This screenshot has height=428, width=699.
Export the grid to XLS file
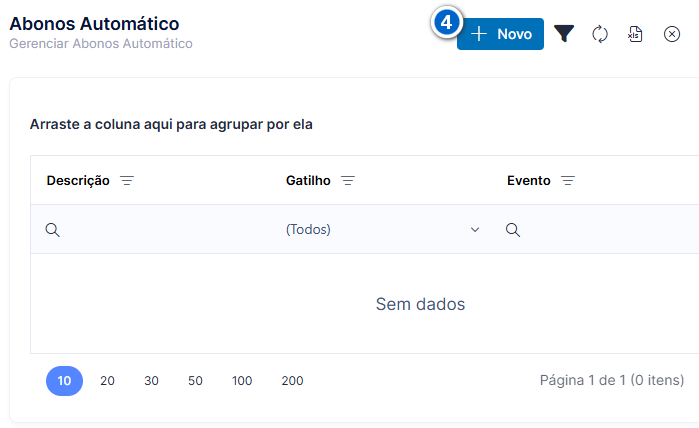click(635, 34)
